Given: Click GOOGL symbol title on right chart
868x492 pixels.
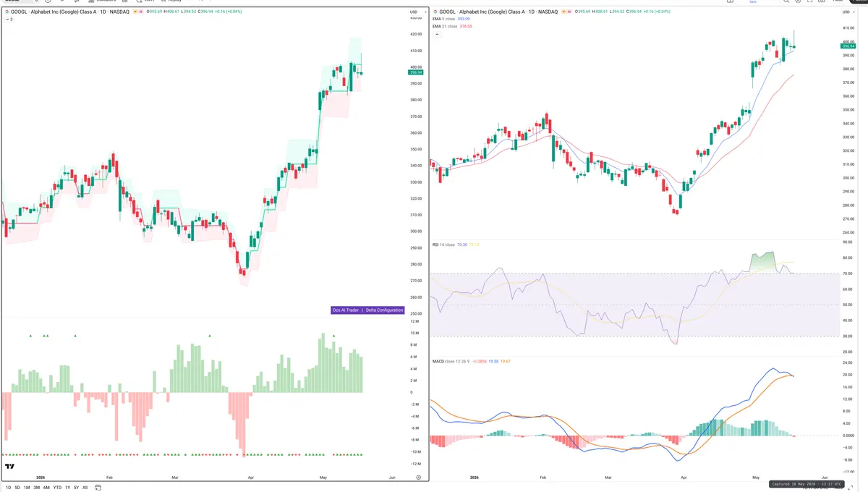Looking at the screenshot, I should (x=498, y=12).
